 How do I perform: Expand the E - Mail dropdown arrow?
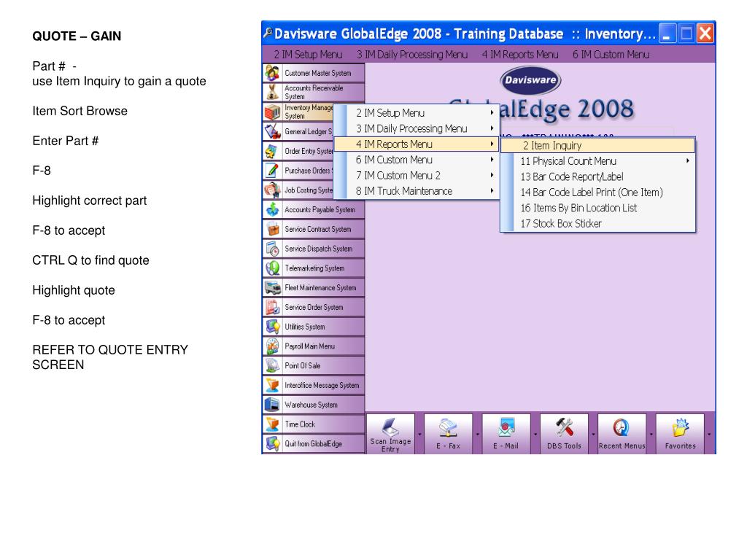click(535, 435)
